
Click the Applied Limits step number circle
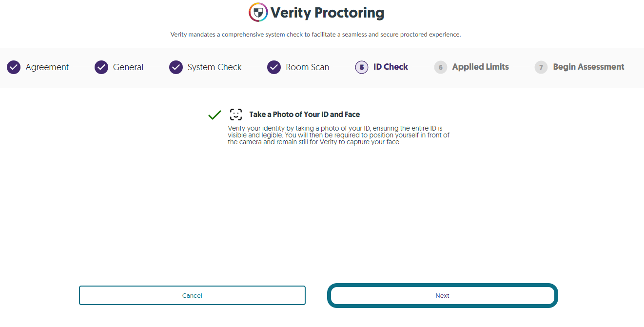coord(441,67)
